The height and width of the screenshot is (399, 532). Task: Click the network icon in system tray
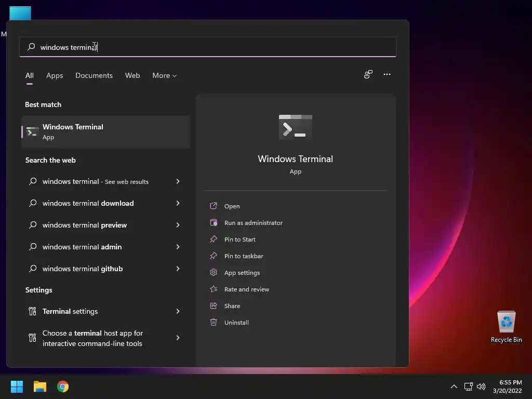pyautogui.click(x=469, y=387)
